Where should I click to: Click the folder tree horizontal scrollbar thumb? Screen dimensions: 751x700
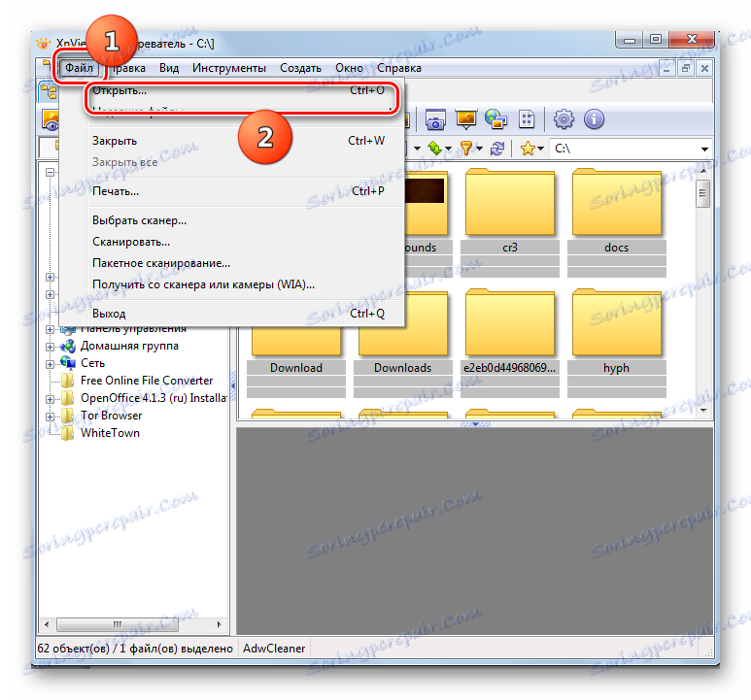(x=118, y=624)
